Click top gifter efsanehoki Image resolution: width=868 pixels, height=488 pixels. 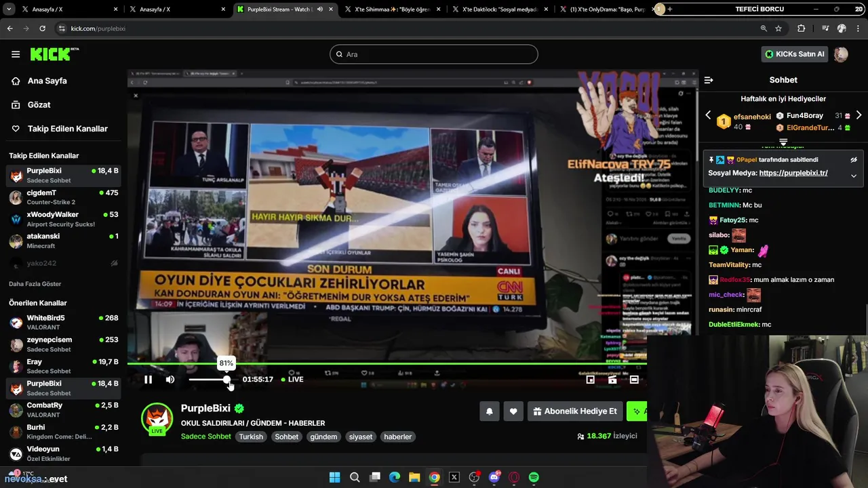(752, 117)
